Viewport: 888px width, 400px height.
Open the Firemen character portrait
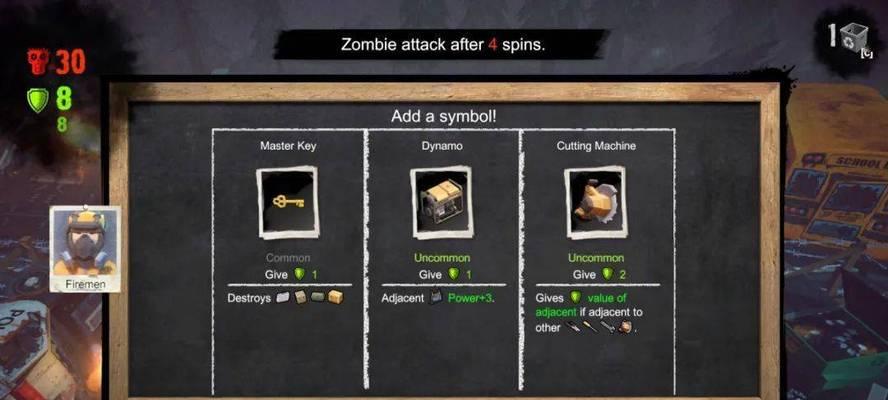[x=85, y=249]
